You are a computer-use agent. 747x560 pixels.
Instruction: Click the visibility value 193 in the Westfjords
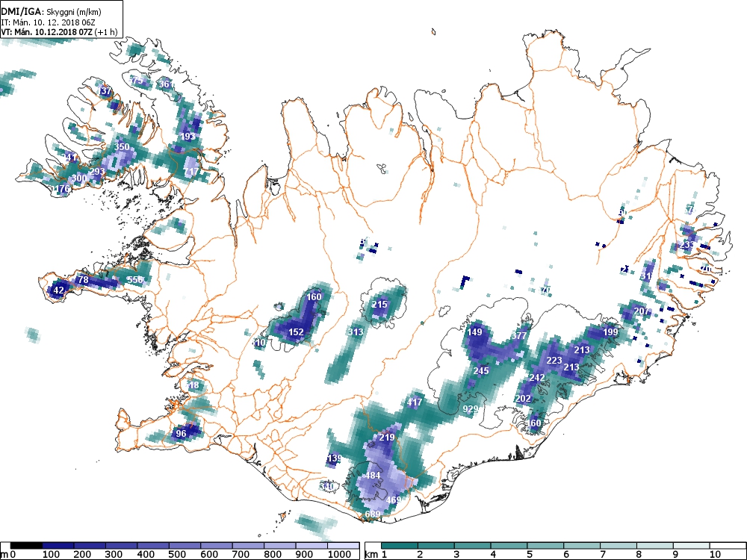187,136
